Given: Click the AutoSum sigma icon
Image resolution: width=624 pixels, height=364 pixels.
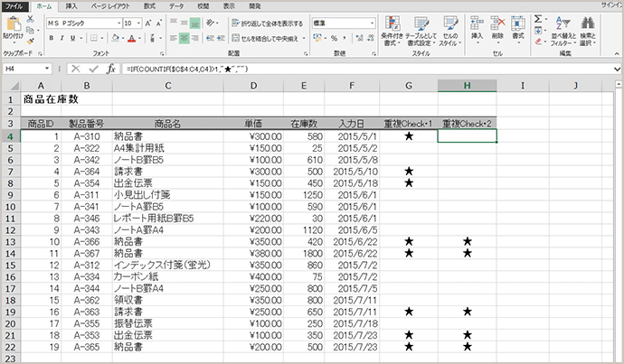Looking at the screenshot, I should point(538,19).
